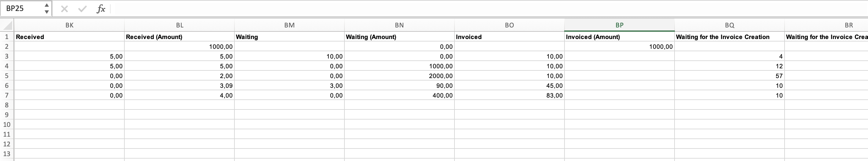
Task: Click the Invoiced (Amount) header cell
Action: coord(619,37)
